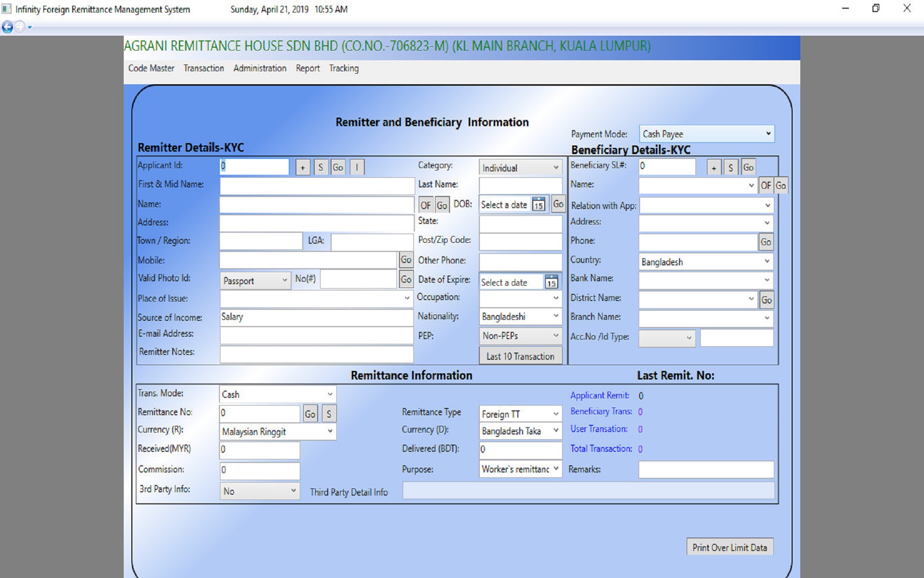Expand the Purpose dropdown

point(520,469)
